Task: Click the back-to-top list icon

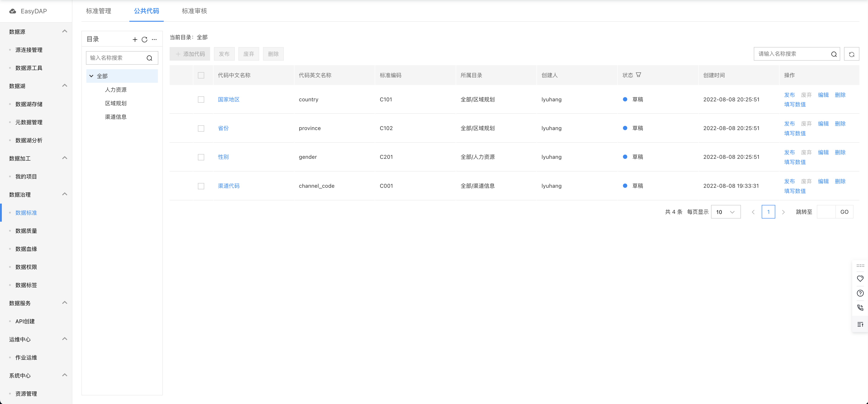Action: [860, 324]
